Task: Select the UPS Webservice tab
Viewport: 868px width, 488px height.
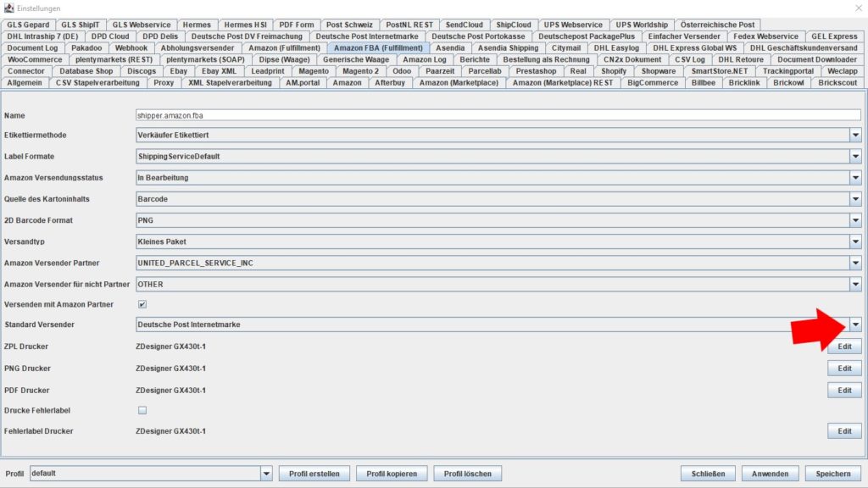Action: coord(573,25)
